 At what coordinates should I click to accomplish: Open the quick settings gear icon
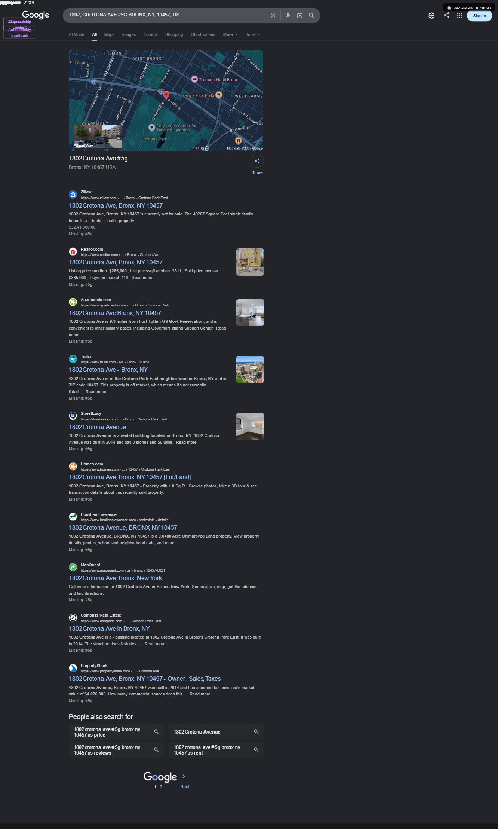click(431, 16)
